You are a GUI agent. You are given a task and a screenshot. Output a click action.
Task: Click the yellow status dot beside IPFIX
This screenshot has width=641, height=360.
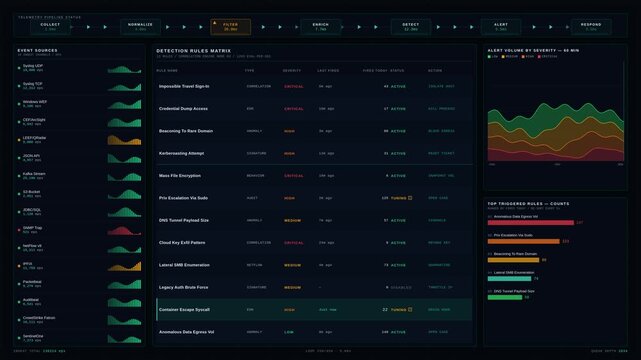tap(19, 266)
